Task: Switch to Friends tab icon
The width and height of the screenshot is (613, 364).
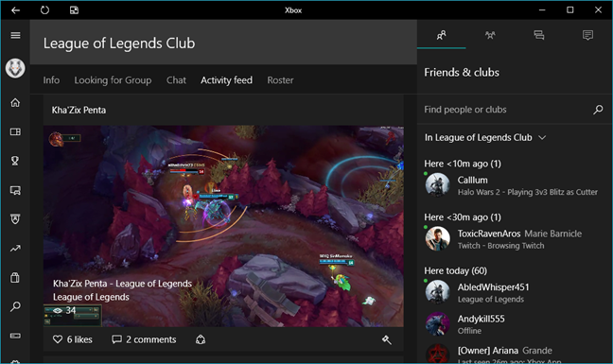Action: pyautogui.click(x=442, y=36)
